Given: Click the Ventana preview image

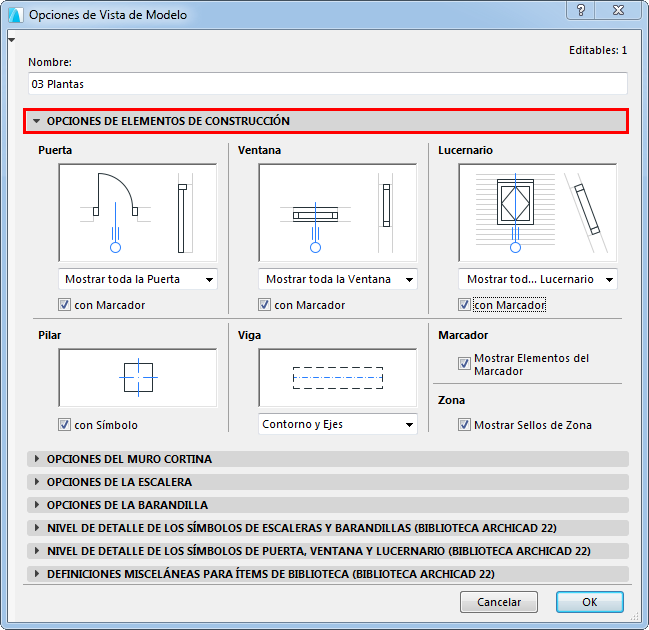Looking at the screenshot, I should point(338,213).
